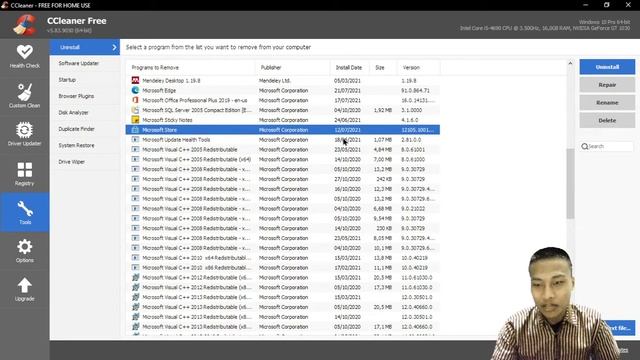Open the Startup tool
The image size is (640, 360).
point(67,80)
